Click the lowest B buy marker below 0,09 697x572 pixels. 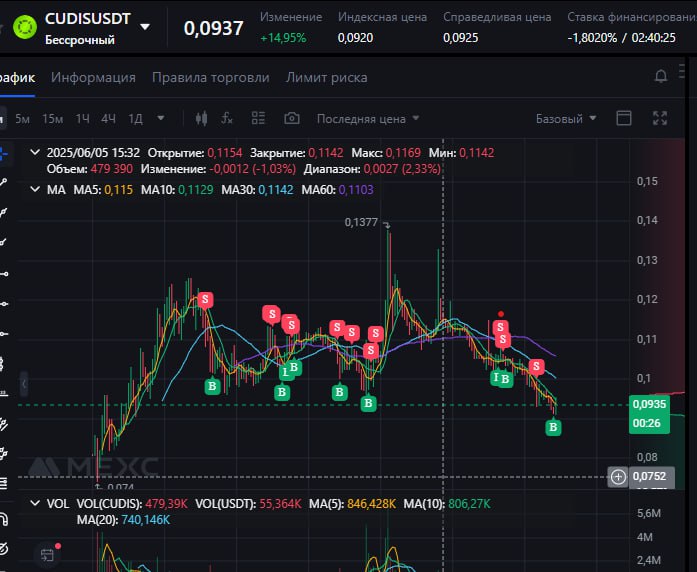tap(553, 427)
